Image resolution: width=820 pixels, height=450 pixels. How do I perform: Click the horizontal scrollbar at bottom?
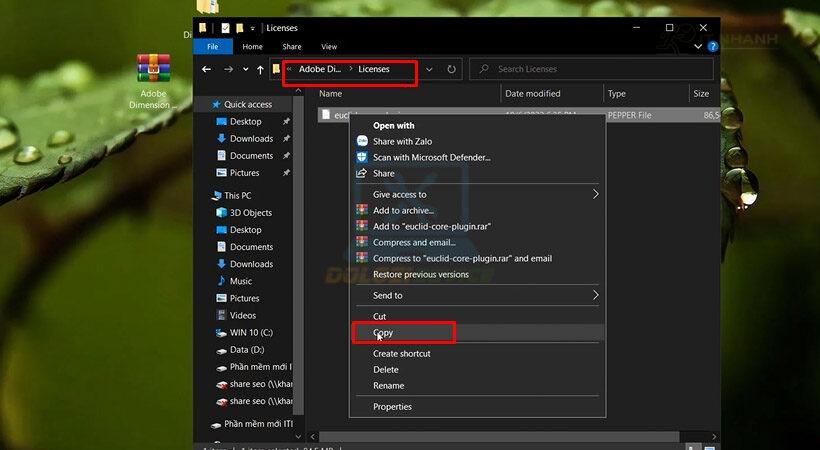click(x=500, y=437)
